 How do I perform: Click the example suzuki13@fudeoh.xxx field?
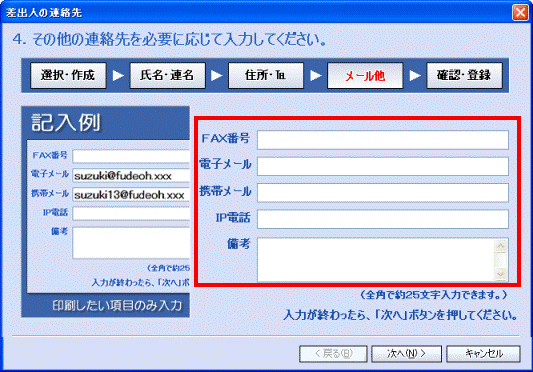point(131,195)
